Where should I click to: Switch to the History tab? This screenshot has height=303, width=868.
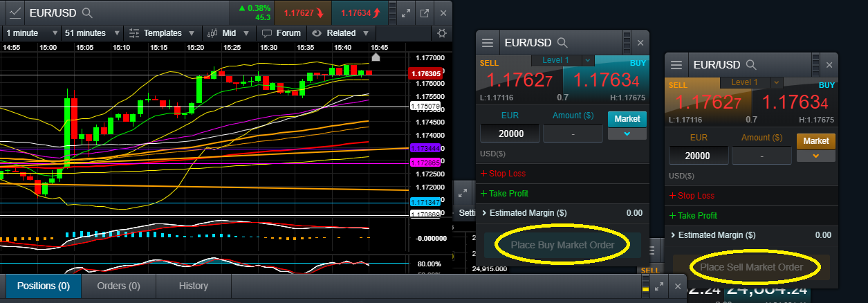(193, 286)
